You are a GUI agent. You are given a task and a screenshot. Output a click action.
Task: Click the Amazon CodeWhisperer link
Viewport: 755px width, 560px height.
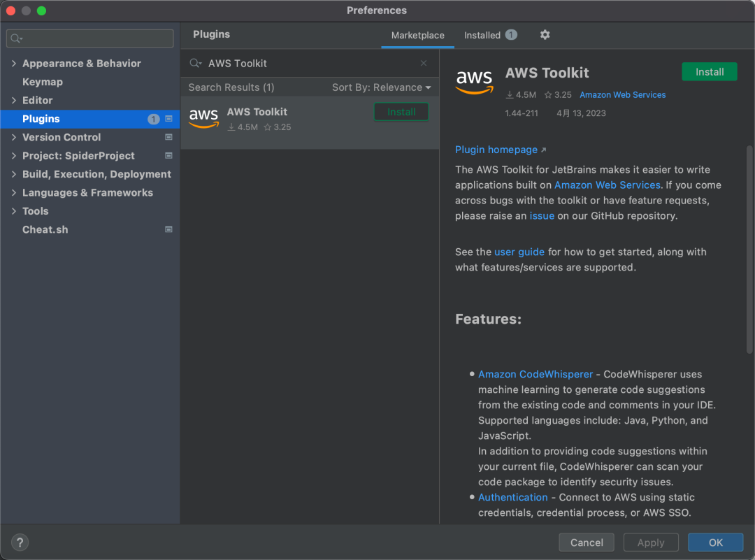pos(535,374)
